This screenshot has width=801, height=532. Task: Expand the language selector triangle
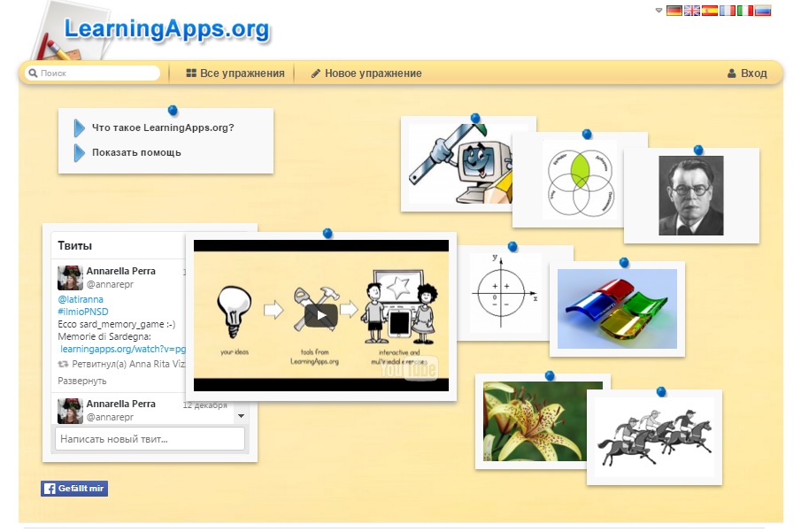coord(659,12)
